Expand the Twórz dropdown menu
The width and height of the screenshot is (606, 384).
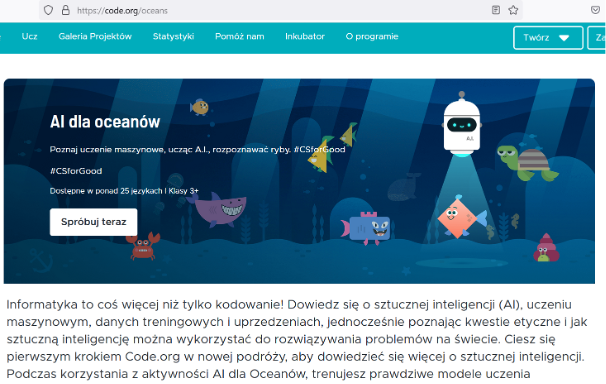[548, 37]
